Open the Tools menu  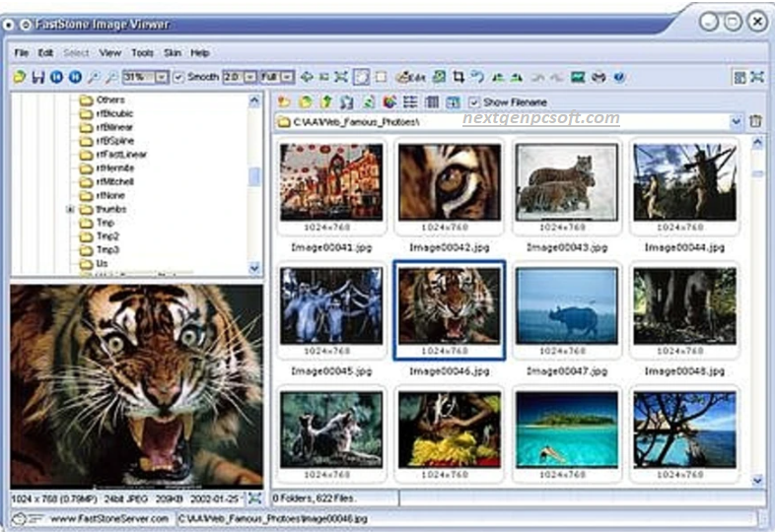(142, 52)
